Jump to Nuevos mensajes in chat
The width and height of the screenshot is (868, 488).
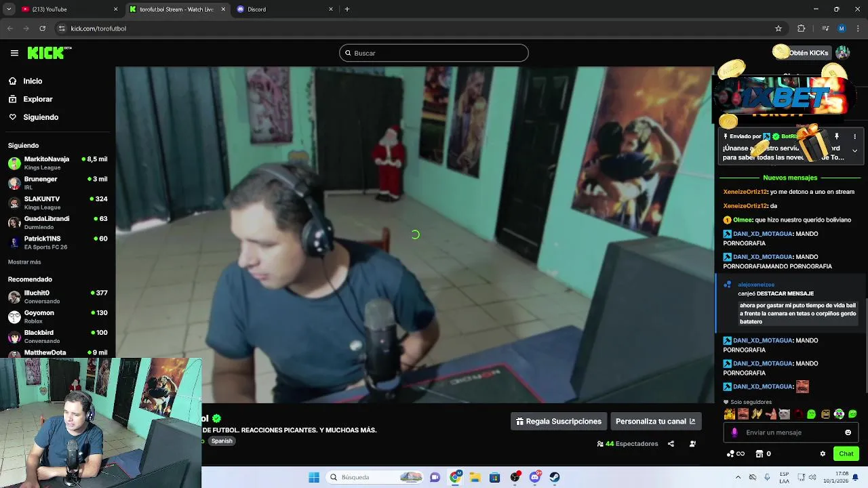point(790,178)
